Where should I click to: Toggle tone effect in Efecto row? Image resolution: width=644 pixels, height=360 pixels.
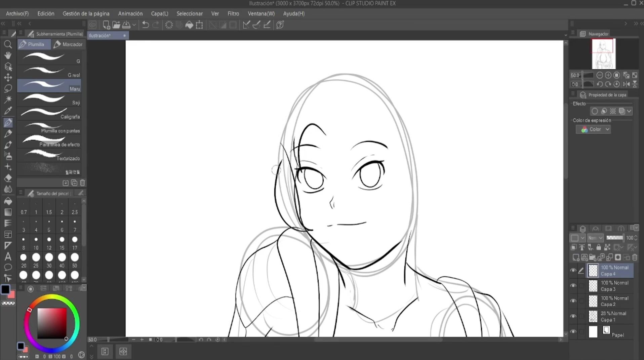tap(613, 111)
